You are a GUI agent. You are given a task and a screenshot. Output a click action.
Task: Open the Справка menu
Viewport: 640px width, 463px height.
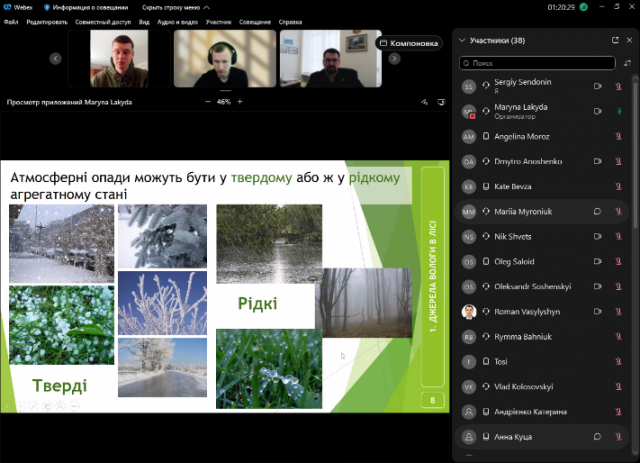[290, 22]
